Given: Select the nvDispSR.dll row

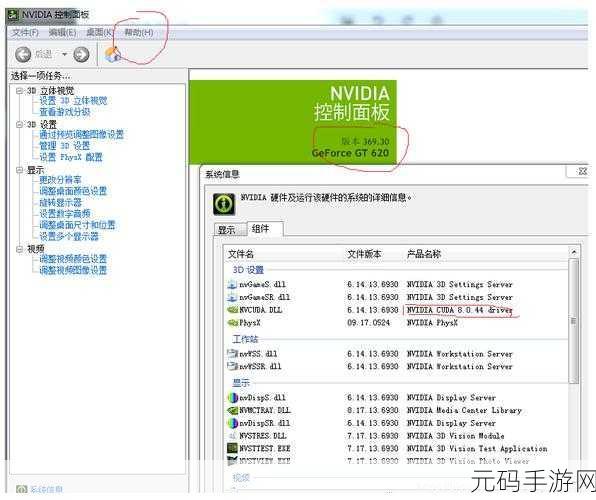Looking at the screenshot, I should point(397,423).
